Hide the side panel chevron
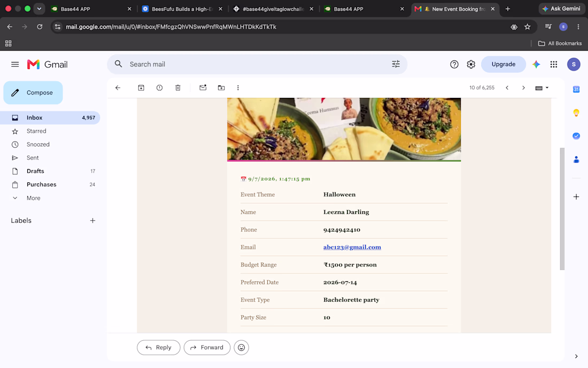588x368 pixels. pos(576,356)
